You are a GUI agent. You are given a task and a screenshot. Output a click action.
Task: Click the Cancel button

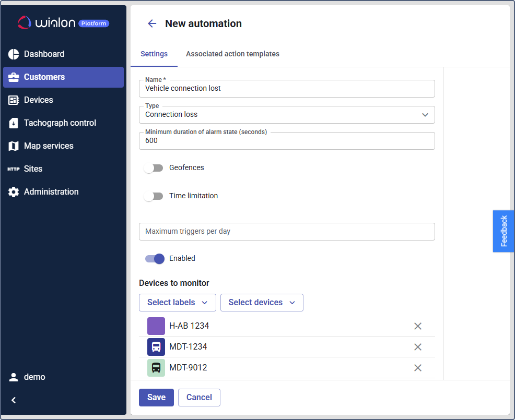199,398
